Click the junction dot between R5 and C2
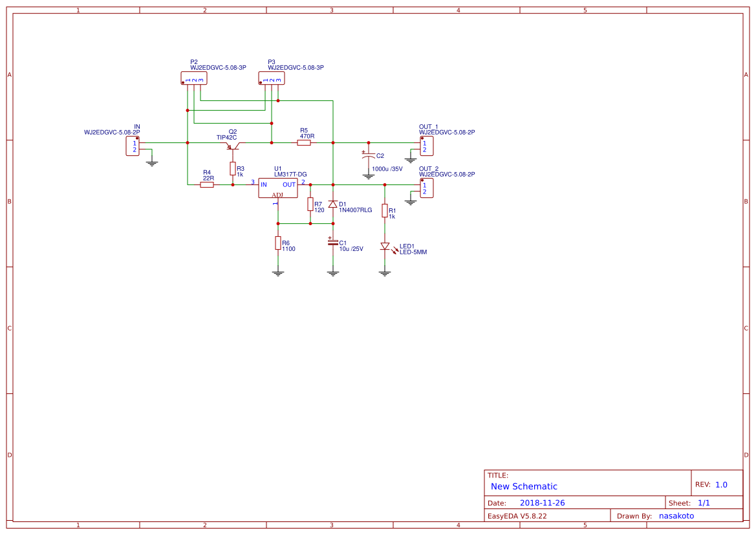This screenshot has width=756, height=535. (332, 142)
